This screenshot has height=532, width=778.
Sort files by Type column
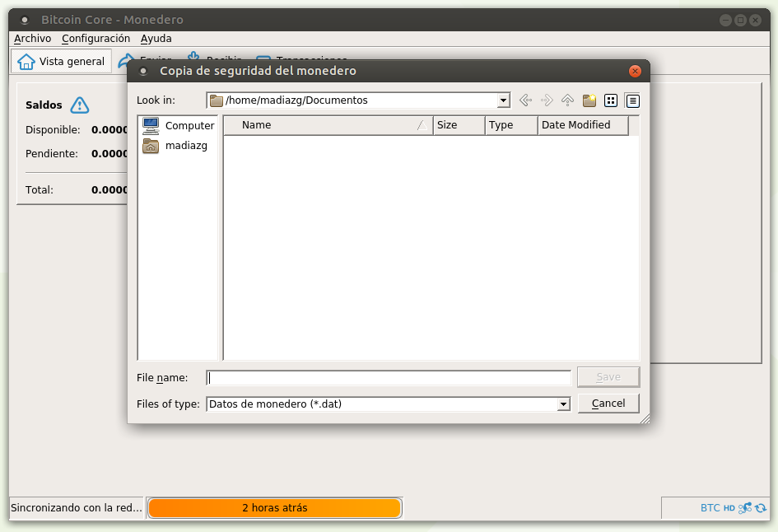(511, 125)
